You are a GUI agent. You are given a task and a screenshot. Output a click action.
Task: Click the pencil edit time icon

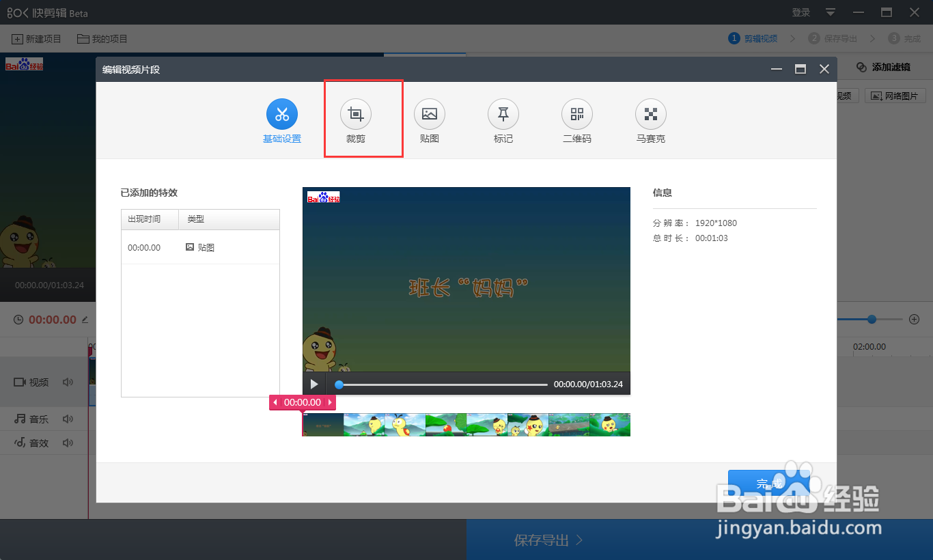pos(85,319)
